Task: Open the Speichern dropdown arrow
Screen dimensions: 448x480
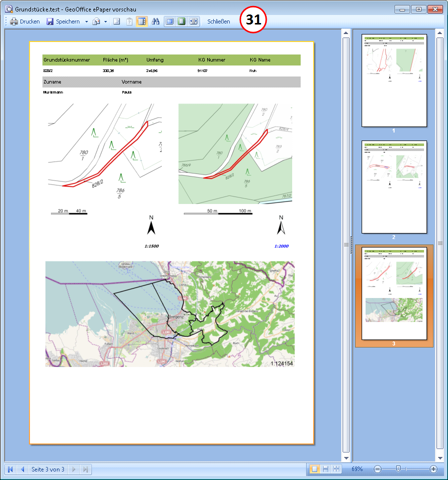Action: pyautogui.click(x=86, y=21)
